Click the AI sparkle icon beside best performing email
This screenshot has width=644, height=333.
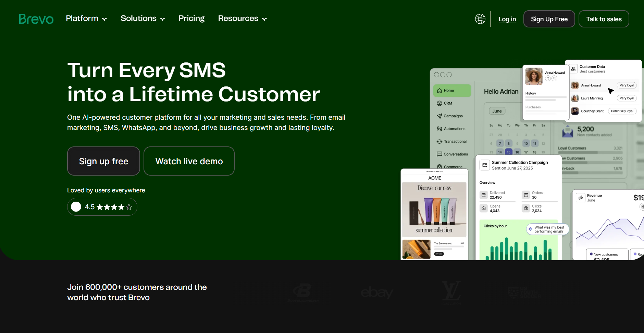530,229
